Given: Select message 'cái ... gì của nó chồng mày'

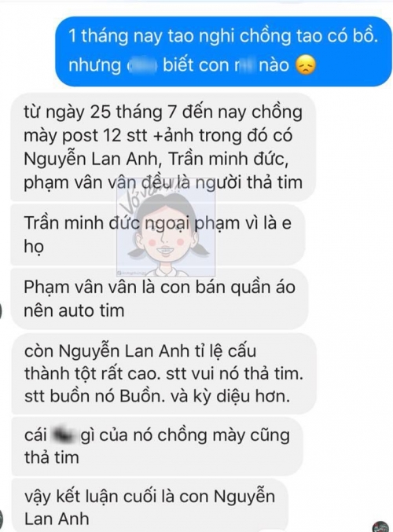Looking at the screenshot, I should tap(157, 446).
